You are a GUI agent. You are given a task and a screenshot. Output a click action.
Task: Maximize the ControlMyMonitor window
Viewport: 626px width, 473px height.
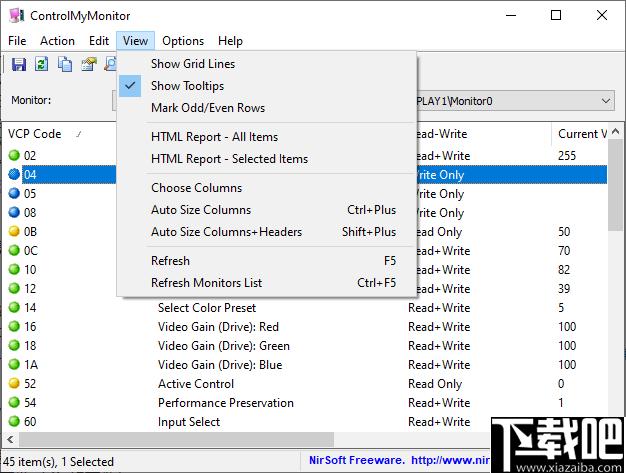click(556, 16)
